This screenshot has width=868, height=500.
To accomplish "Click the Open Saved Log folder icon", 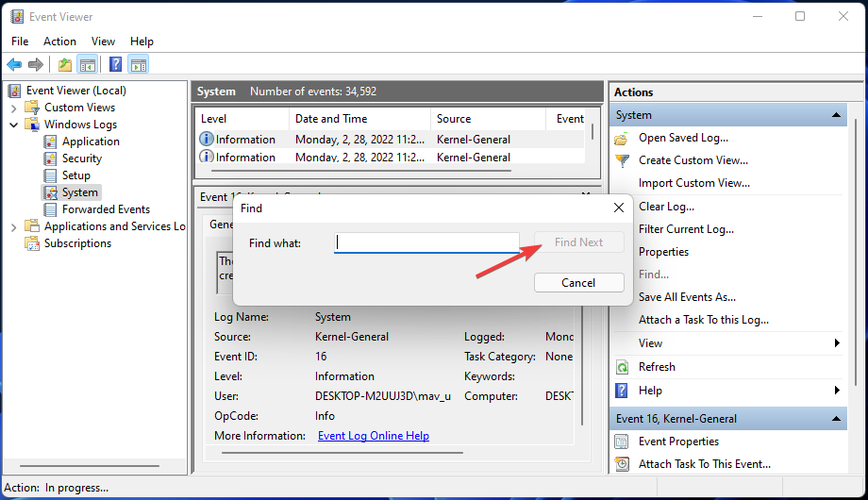I will coord(622,138).
